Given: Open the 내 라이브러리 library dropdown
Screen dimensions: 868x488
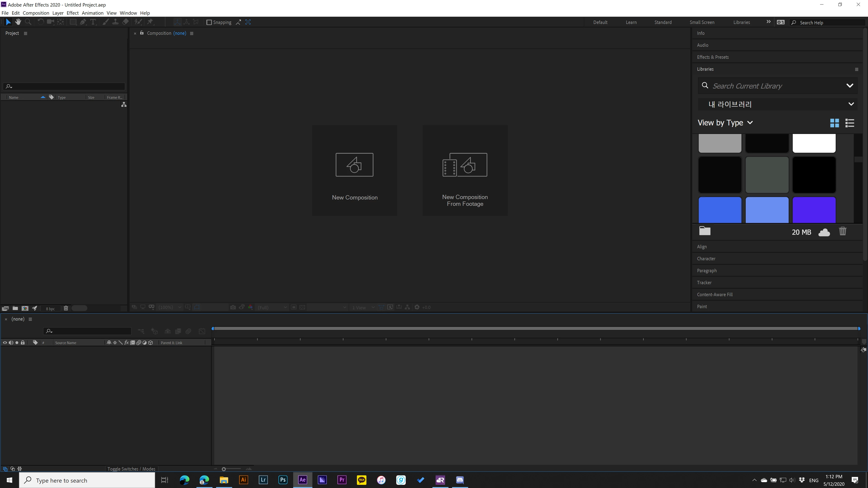Looking at the screenshot, I should click(851, 104).
